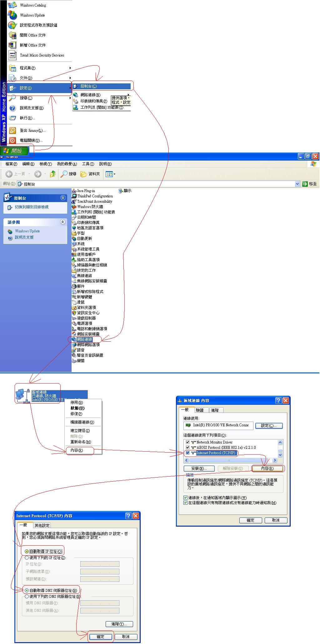Switch to the 驗證 tab
Screen dimensions: 320x644
click(x=200, y=410)
